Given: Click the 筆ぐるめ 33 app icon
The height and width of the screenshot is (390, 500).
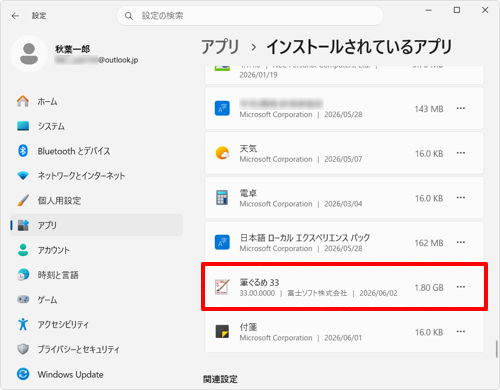Looking at the screenshot, I should 222,287.
